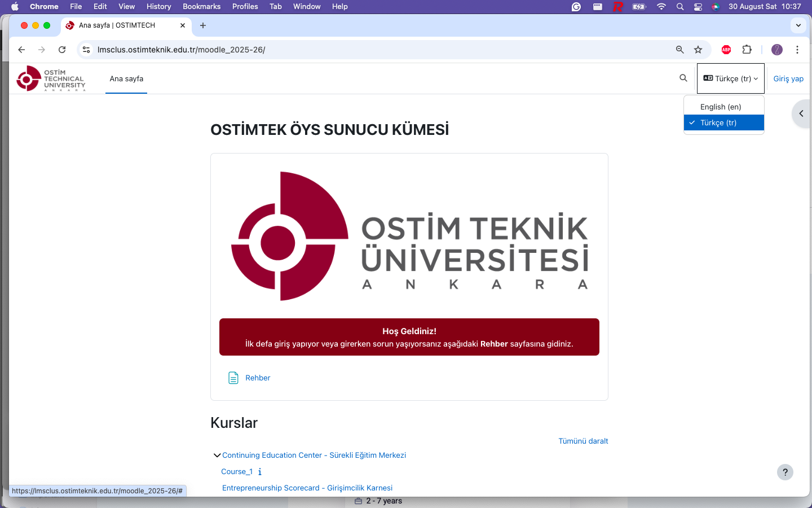Click the Adblock Plus extension icon
This screenshot has width=812, height=508.
coord(726,50)
